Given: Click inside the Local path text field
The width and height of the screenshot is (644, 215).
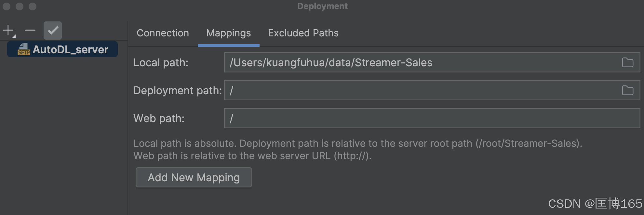Looking at the screenshot, I should tap(420, 63).
